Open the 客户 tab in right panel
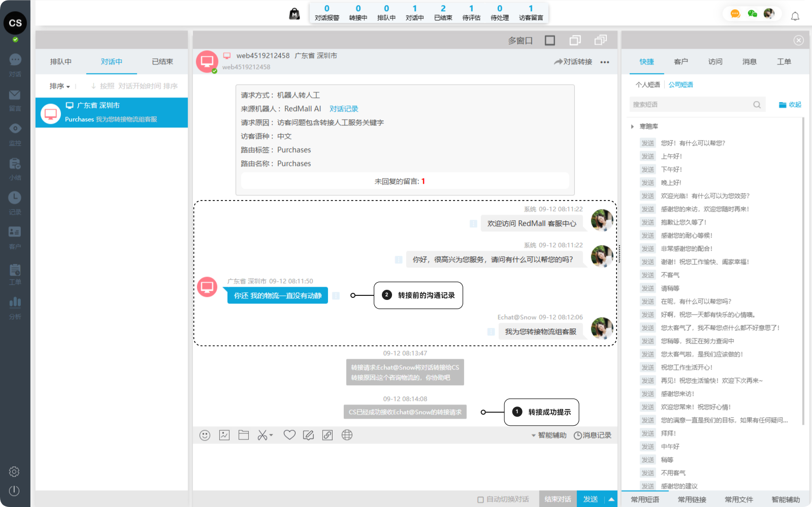 coord(680,62)
